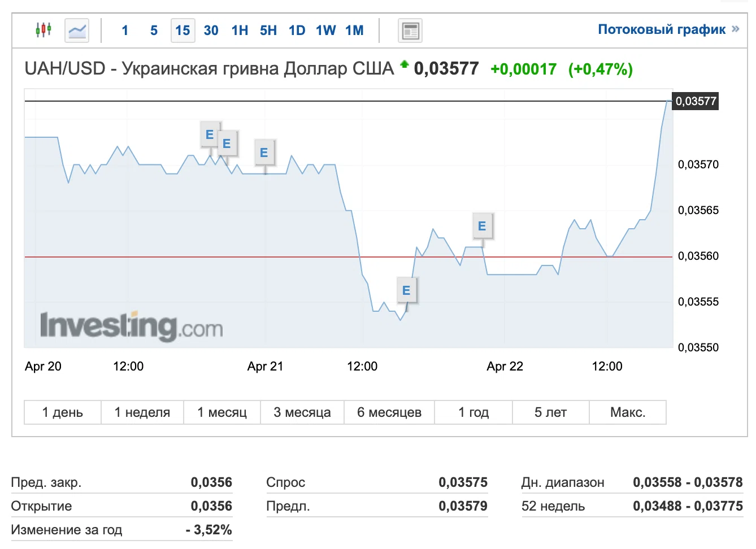The width and height of the screenshot is (756, 549).
Task: Select the 6 месяцев period
Action: [389, 412]
